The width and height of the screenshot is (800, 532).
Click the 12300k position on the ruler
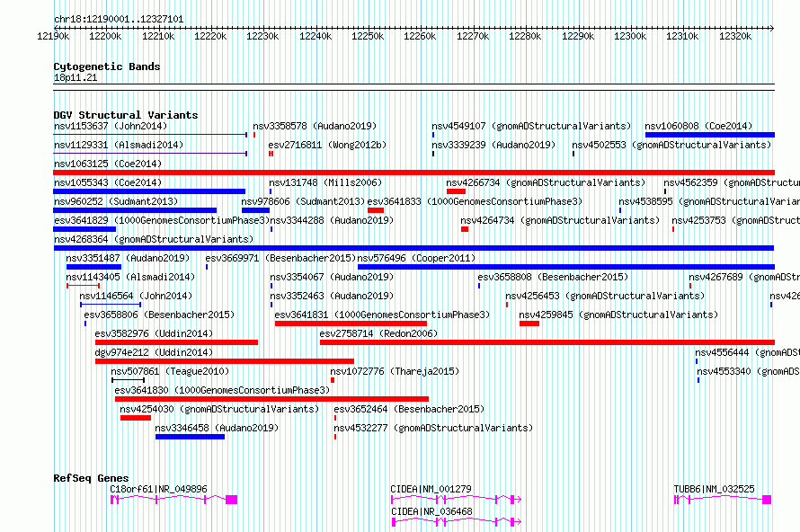point(630,36)
